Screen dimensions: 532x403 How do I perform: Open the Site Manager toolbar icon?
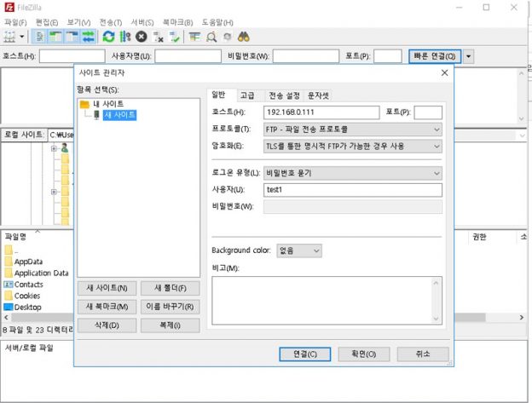click(x=9, y=37)
